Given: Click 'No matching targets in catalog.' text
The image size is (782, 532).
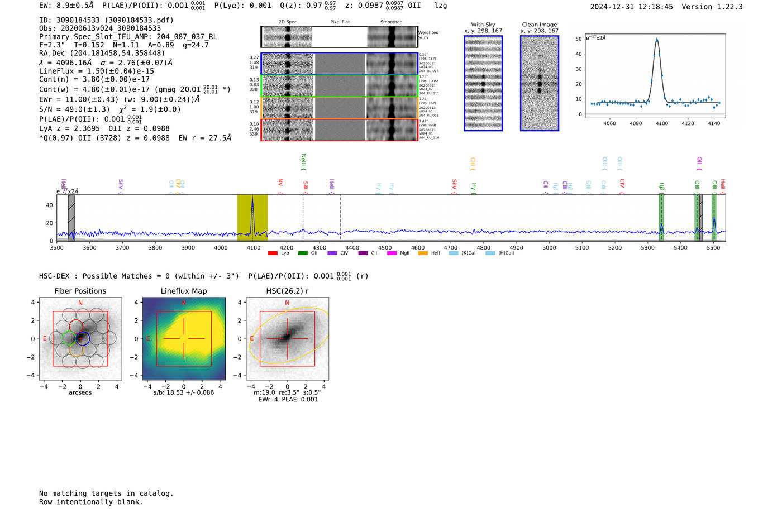Looking at the screenshot, I should (x=106, y=493).
